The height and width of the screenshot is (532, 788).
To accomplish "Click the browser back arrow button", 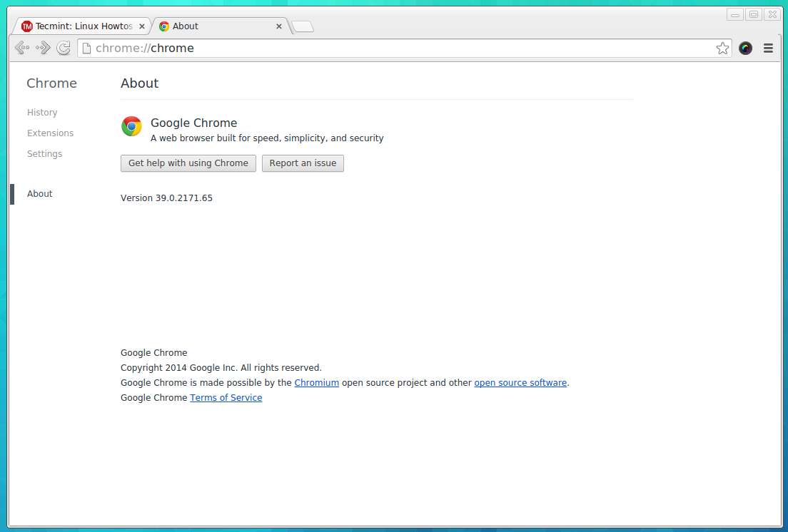I will click(21, 48).
